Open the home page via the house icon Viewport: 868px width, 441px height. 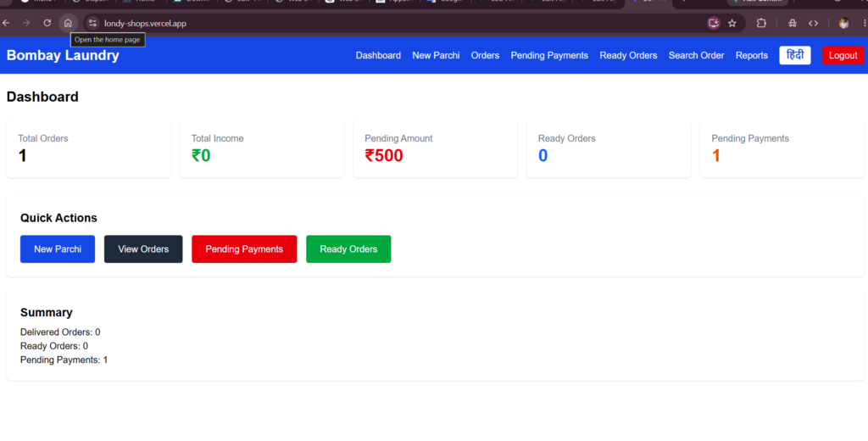(68, 23)
